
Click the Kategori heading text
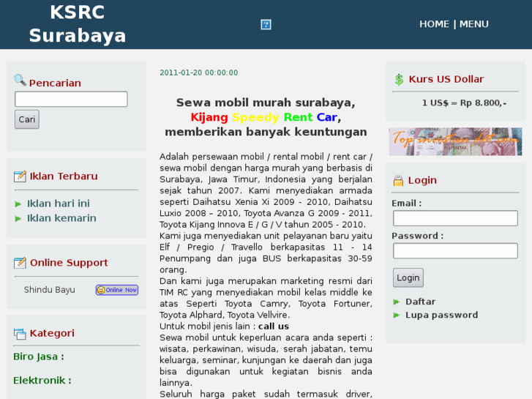52,333
